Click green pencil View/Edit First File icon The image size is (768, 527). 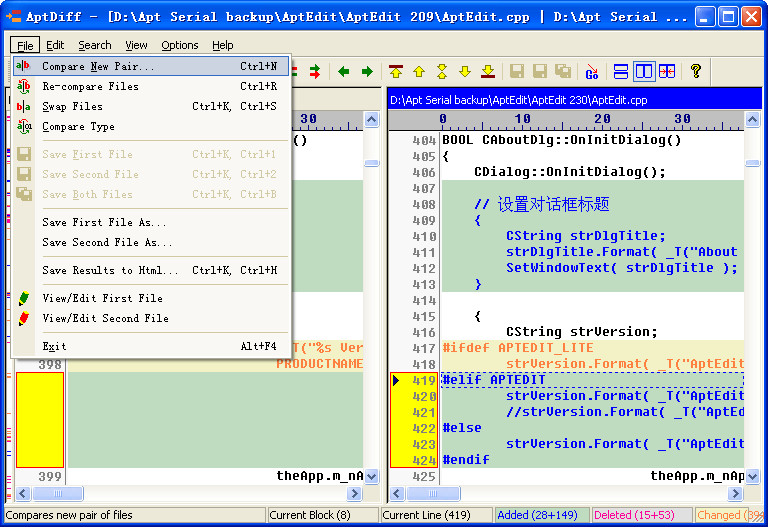click(24, 298)
